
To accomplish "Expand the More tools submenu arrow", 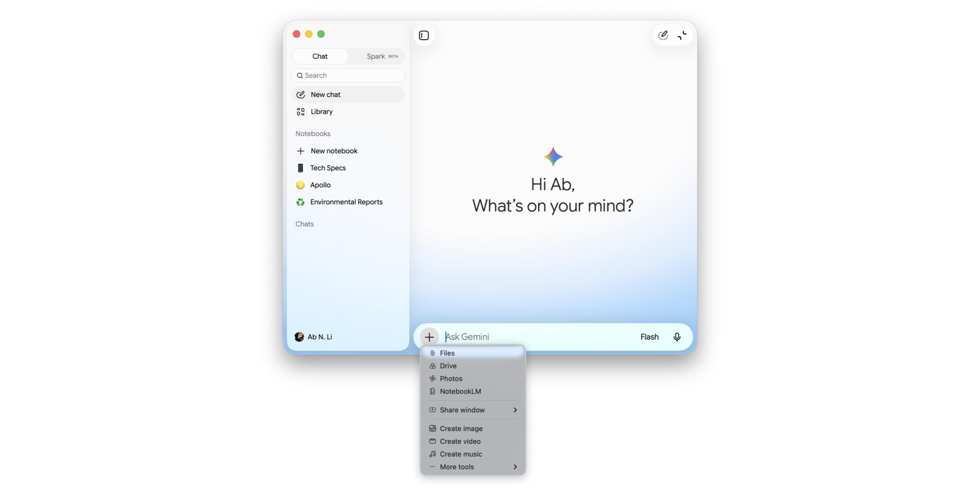I will coord(515,467).
